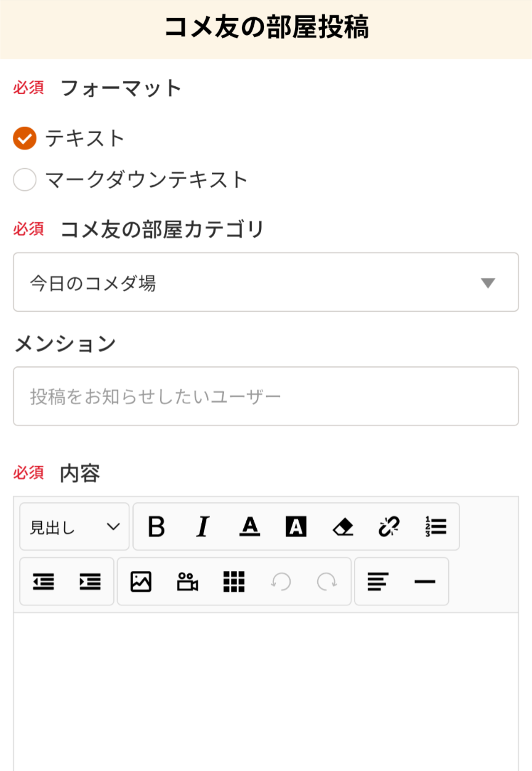Select the マークダウンテキスト radio option
The height and width of the screenshot is (771, 532).
click(x=25, y=180)
